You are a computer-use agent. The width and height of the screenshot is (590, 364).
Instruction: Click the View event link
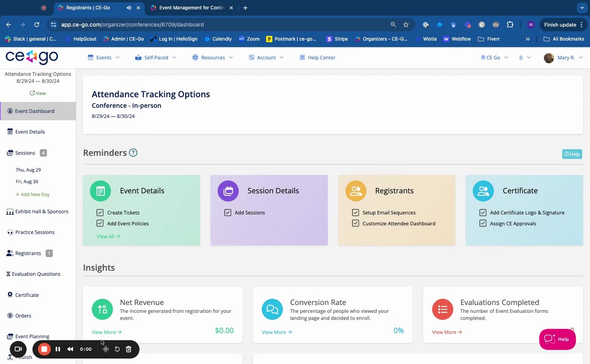pos(38,93)
